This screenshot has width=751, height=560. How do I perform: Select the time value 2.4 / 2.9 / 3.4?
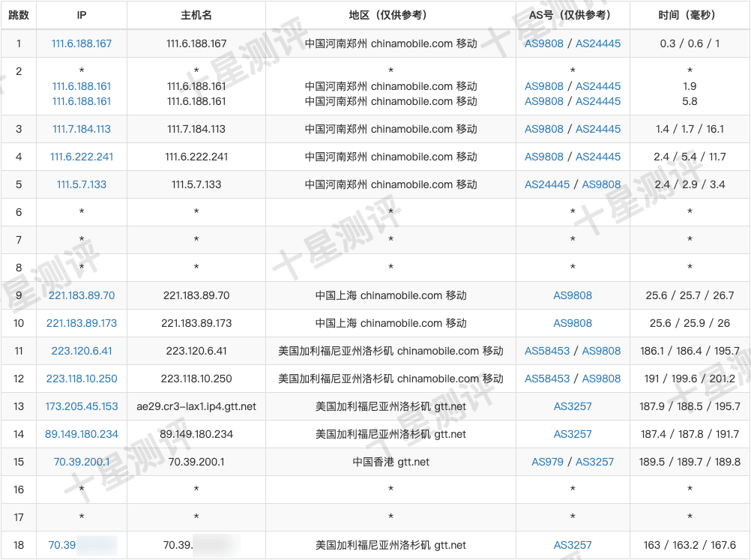[690, 184]
